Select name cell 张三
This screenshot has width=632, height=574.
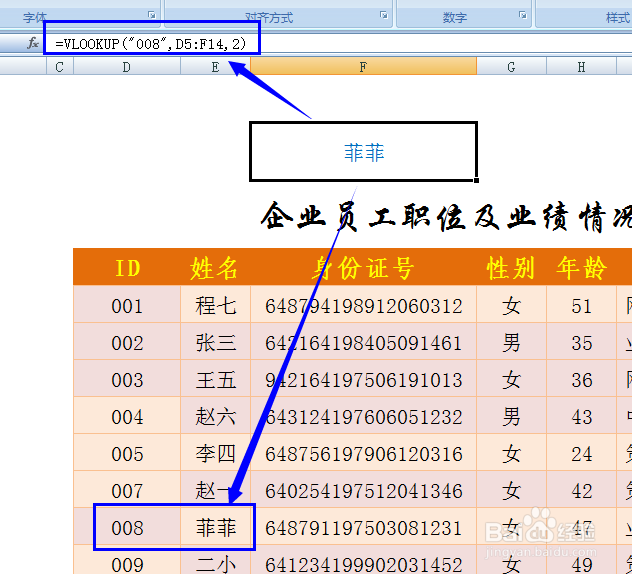click(215, 342)
